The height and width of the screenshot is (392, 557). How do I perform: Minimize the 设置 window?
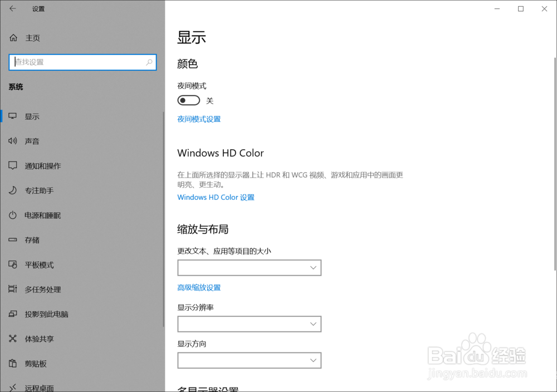pyautogui.click(x=497, y=9)
